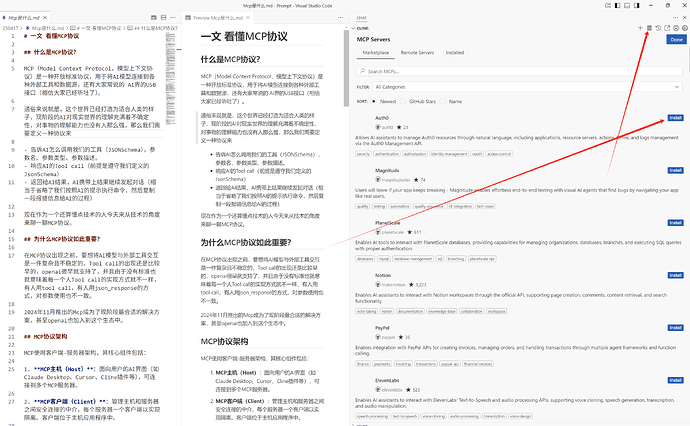Toggle bottom panel layout icon
Viewport: 690px width, 426px height.
point(627,6)
